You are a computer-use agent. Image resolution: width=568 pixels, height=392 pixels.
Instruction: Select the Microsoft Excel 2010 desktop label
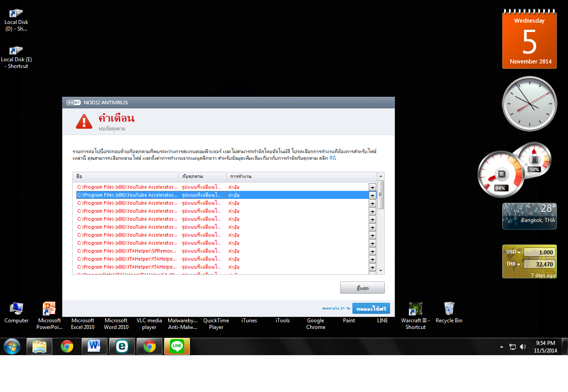[83, 324]
